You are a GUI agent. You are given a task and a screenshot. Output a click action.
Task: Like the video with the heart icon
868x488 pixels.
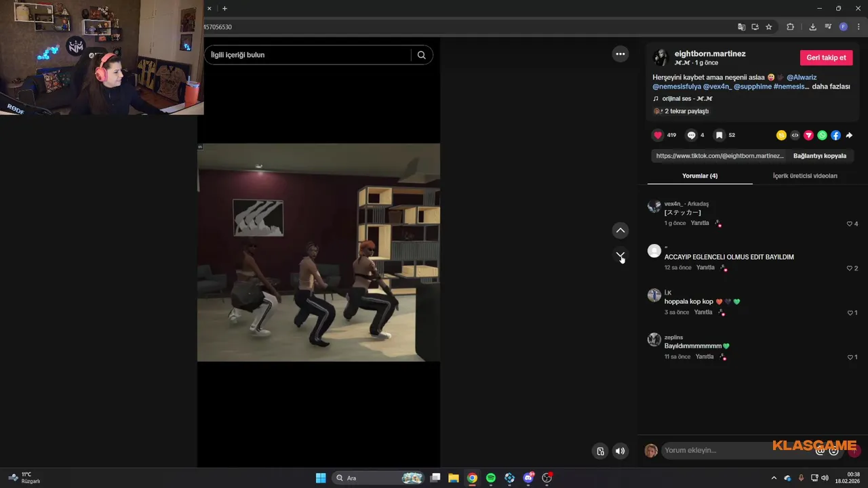[x=657, y=135]
